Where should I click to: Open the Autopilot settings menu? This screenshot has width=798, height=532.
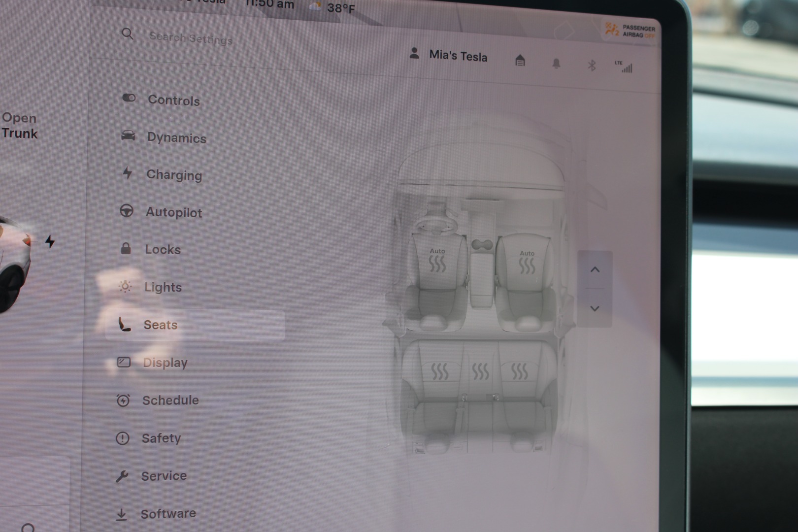click(173, 212)
